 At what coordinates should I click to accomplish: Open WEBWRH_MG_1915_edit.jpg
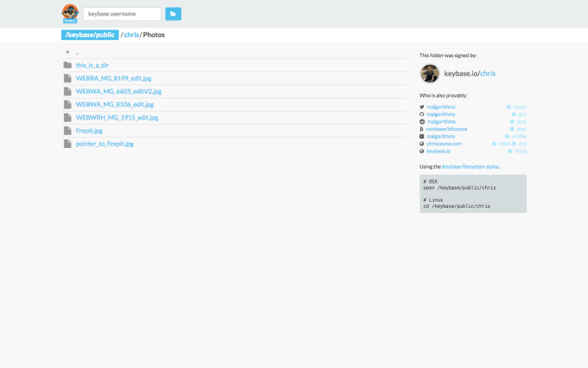117,118
